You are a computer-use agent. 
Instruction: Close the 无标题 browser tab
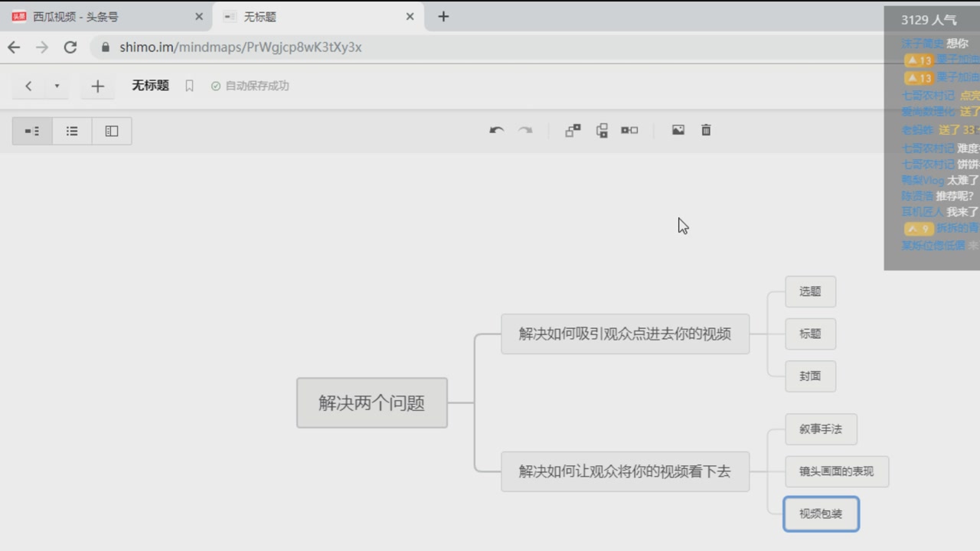[x=410, y=16]
